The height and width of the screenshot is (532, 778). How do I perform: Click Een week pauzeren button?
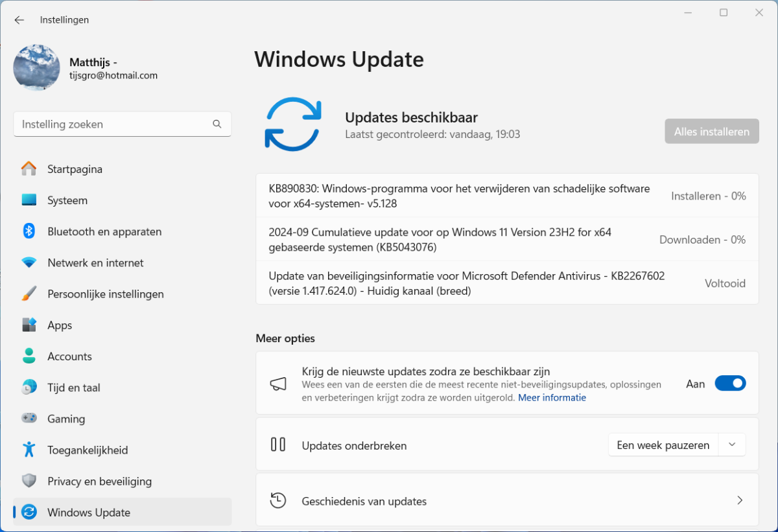(x=663, y=445)
